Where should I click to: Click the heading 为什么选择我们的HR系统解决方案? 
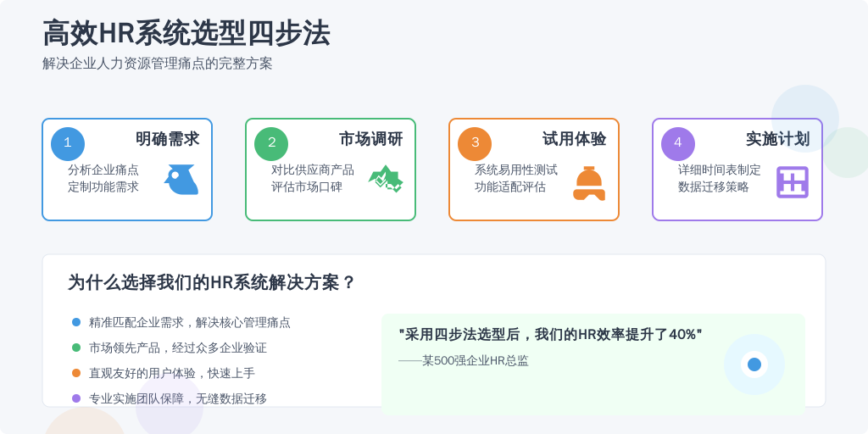211,283
